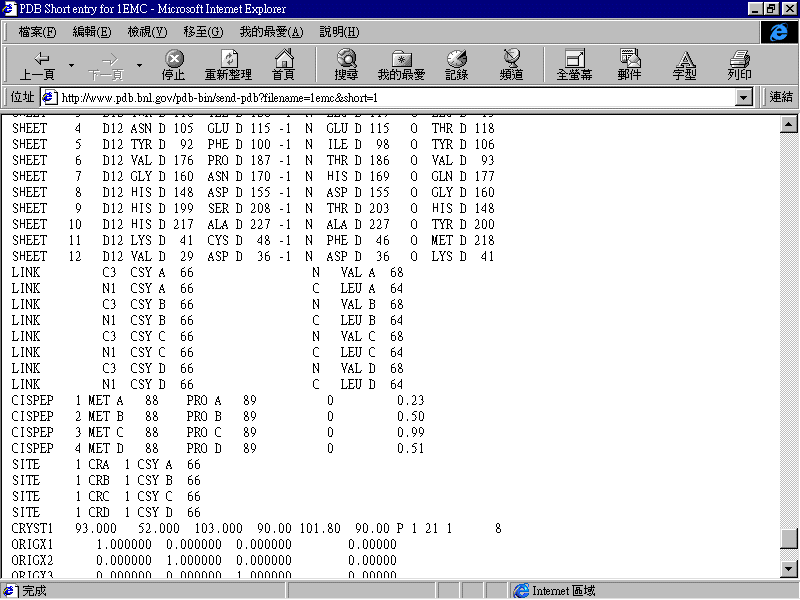This screenshot has width=800, height=600.
Task: Go to Home page (首頁) icon
Action: 284,66
